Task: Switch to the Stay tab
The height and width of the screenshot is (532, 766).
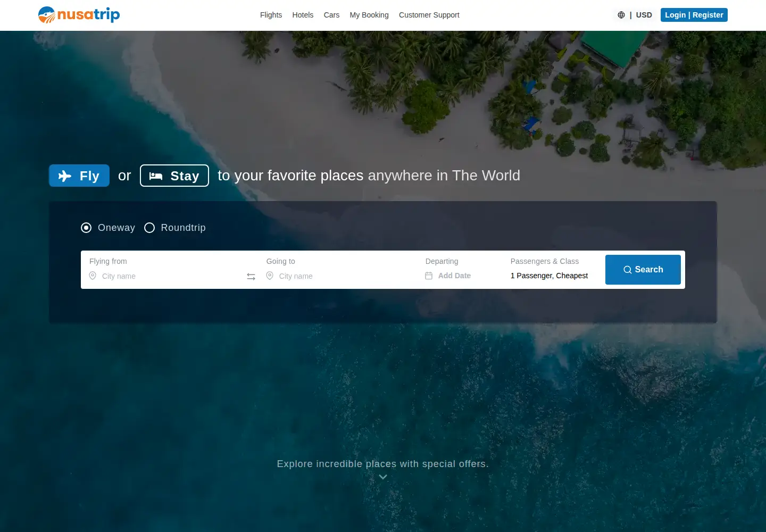Action: coord(174,176)
